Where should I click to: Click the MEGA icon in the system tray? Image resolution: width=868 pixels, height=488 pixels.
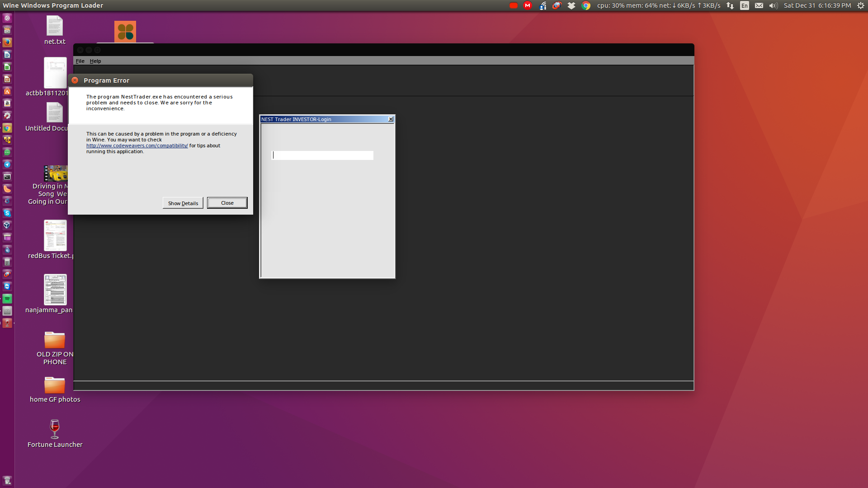click(528, 5)
